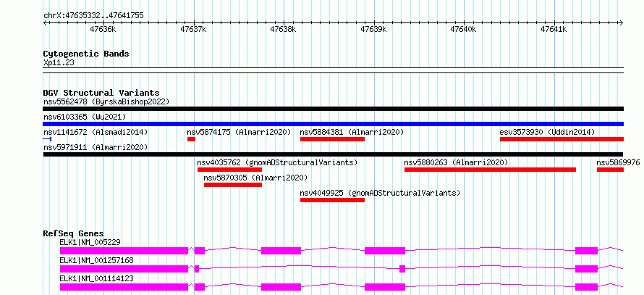Viewport: 644px width, 295px height.
Task: Click the ELK1|NM_001114123 transcript label
Action: pyautogui.click(x=96, y=278)
